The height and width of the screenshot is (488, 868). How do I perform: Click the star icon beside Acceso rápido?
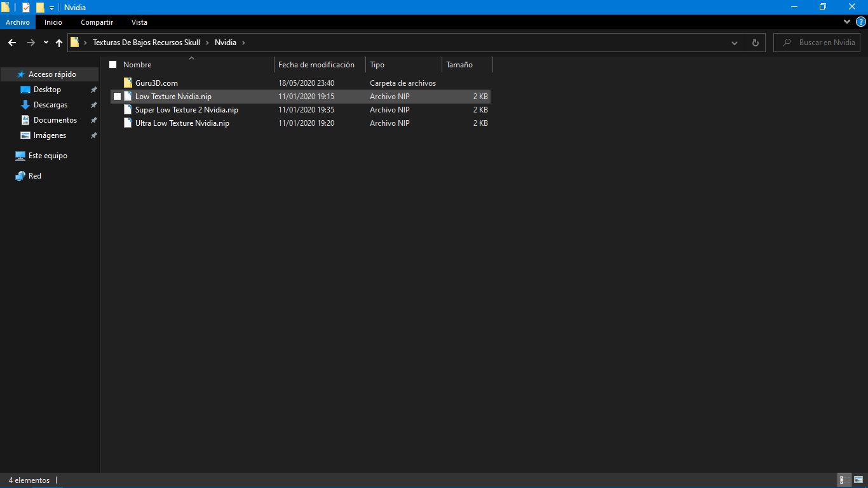coord(21,74)
